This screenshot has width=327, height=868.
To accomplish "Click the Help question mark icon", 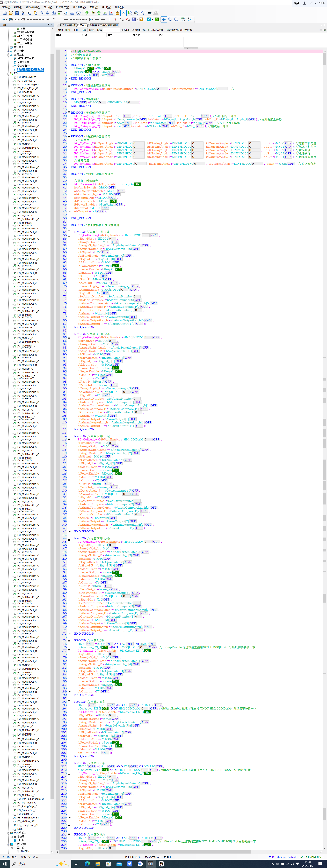I will point(78,13).
